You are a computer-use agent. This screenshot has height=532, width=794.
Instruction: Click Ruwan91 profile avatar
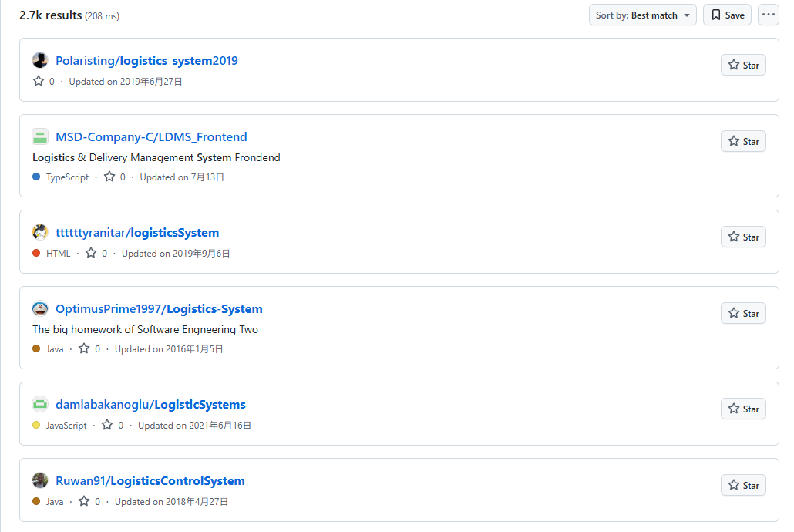point(40,480)
